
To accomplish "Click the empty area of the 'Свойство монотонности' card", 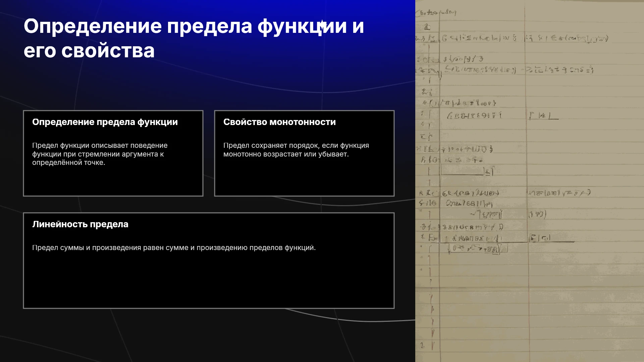I will (x=304, y=178).
